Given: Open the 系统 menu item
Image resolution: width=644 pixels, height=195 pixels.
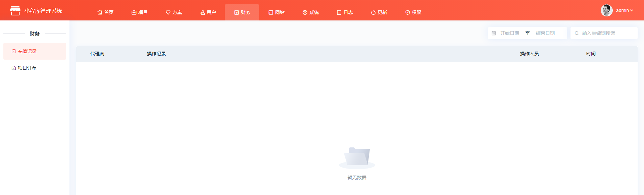Looking at the screenshot, I should point(311,12).
